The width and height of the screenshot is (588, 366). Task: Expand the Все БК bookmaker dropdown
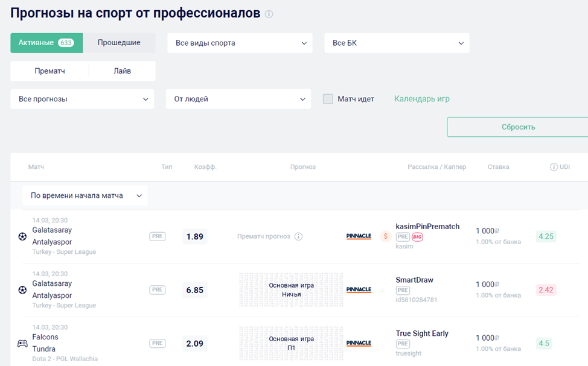[397, 43]
